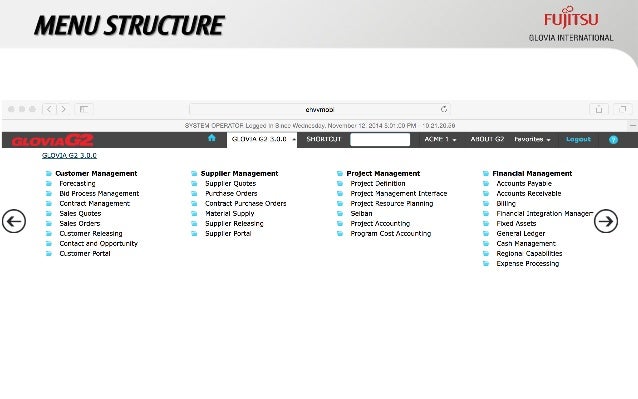Click the browser address bar
638x399 pixels.
[x=319, y=109]
